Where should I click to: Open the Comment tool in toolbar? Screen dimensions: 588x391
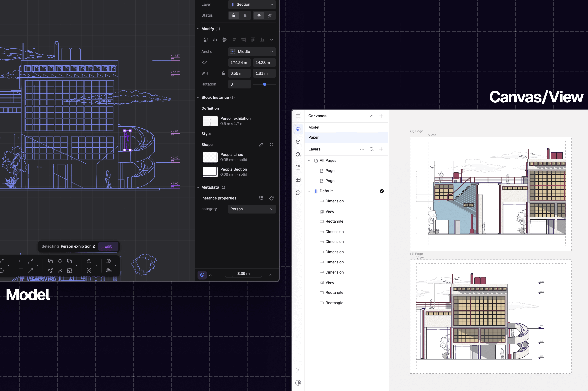109,261
